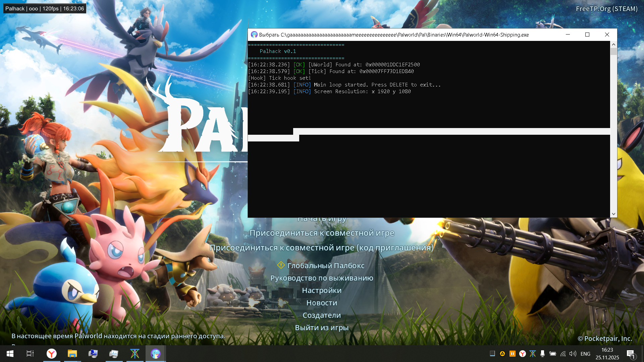Select Присоединиться к совместной игре
644x362 pixels.
click(x=322, y=233)
